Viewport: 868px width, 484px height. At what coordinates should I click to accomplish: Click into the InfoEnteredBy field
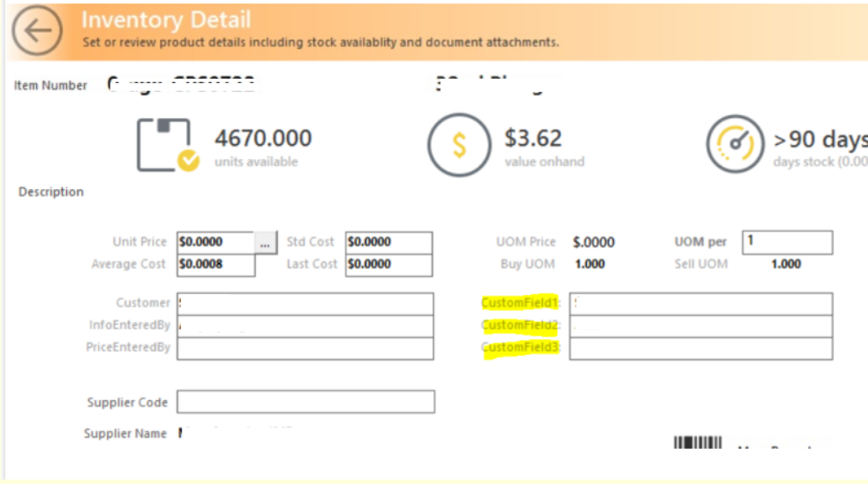305,326
